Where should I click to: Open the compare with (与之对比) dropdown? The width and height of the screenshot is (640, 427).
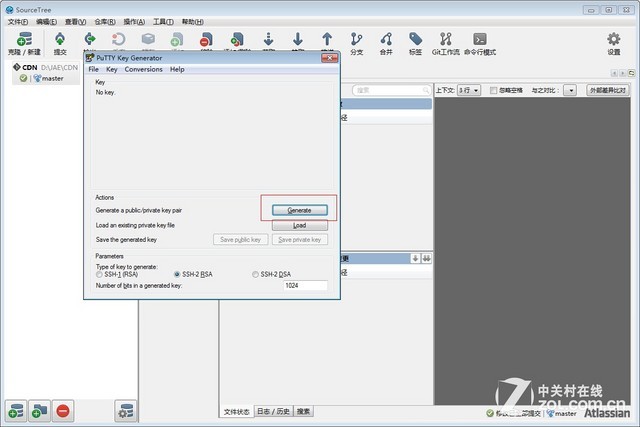[x=569, y=90]
